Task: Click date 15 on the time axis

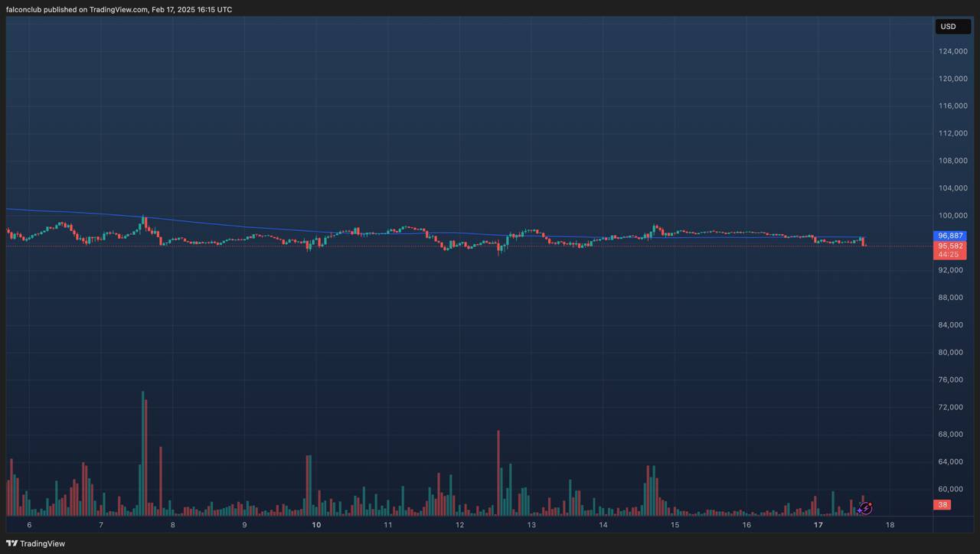Action: pyautogui.click(x=675, y=525)
